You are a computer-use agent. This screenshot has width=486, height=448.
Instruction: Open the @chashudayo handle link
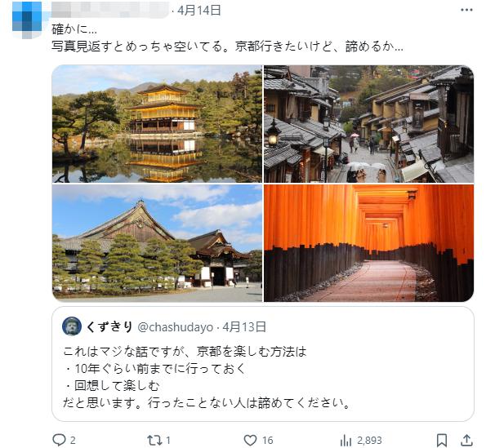pyautogui.click(x=175, y=327)
